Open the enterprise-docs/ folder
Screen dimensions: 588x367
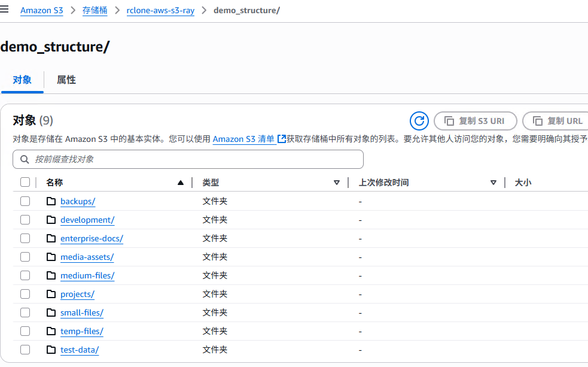pyautogui.click(x=92, y=238)
